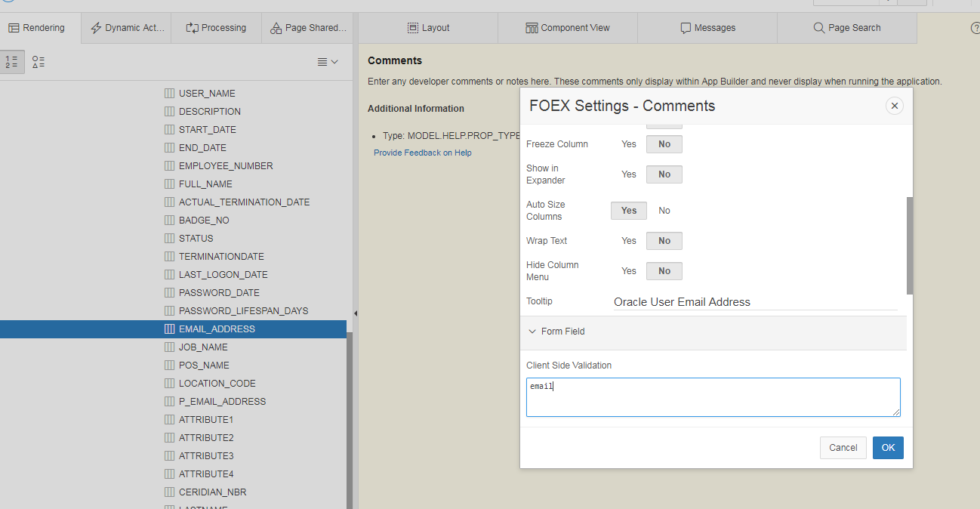Switch tree to order-by-sequence view
The image size is (980, 509).
11,62
